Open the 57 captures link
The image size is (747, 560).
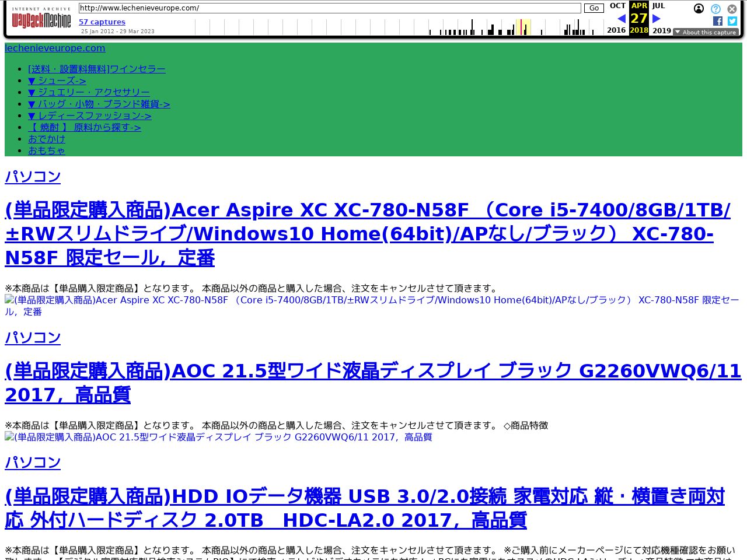[102, 22]
